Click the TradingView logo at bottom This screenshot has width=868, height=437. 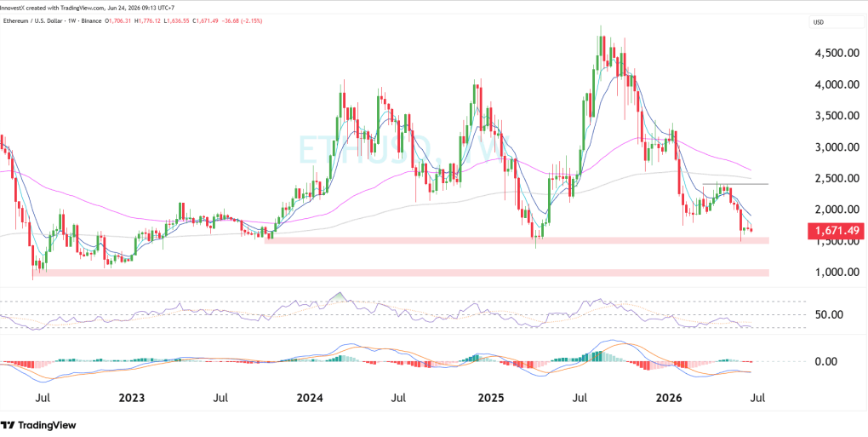[x=38, y=425]
